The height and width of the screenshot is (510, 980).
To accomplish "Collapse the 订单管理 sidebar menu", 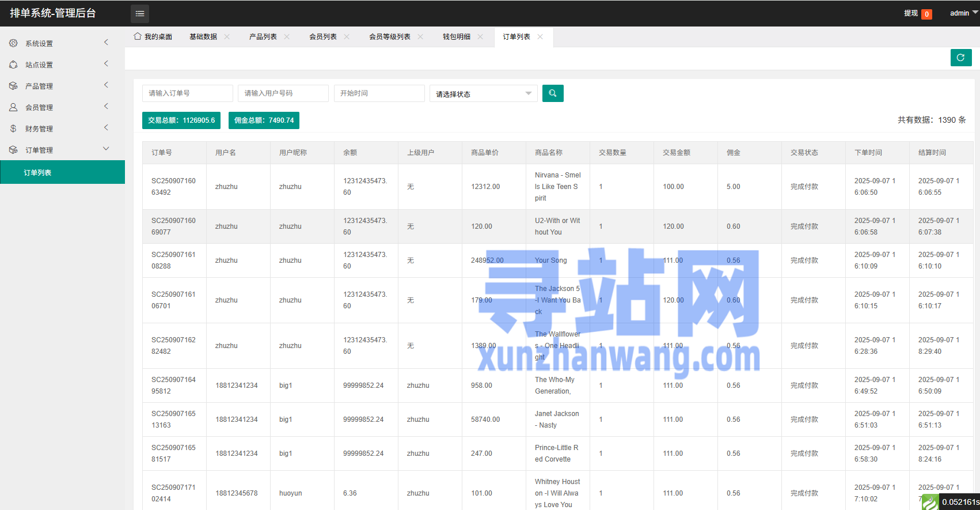I will [x=58, y=150].
